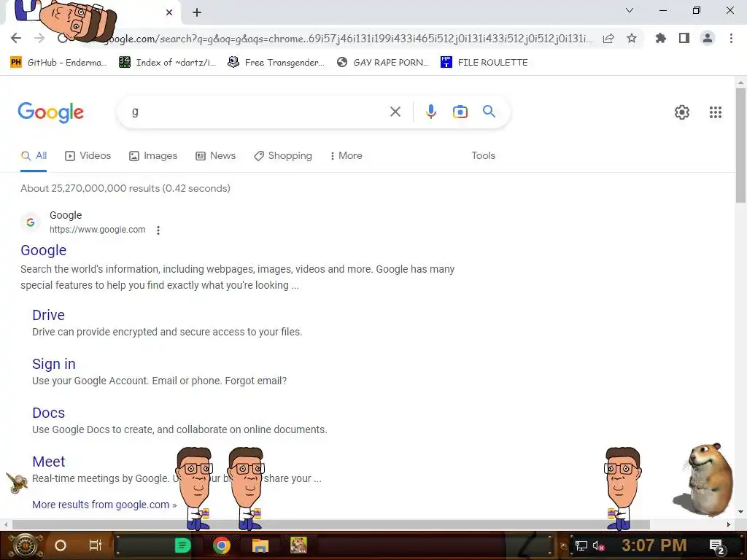Click the results count text
The height and width of the screenshot is (560, 747).
point(125,188)
